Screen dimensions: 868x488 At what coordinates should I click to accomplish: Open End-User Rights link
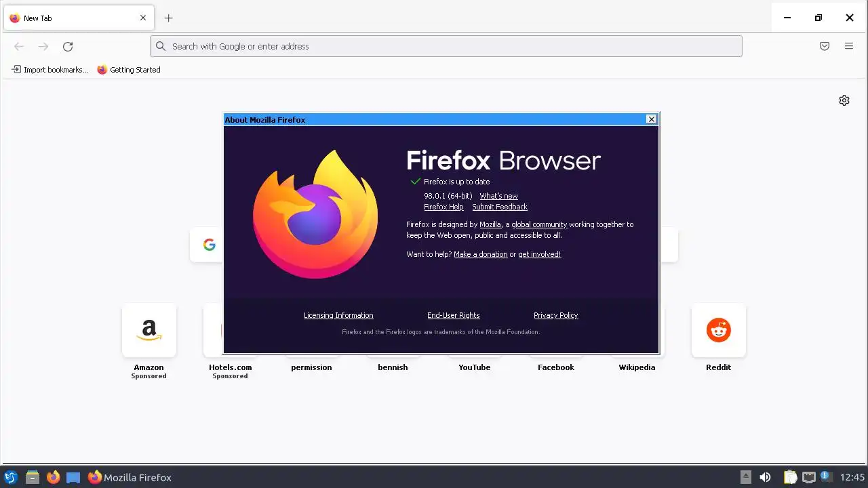[x=454, y=315]
